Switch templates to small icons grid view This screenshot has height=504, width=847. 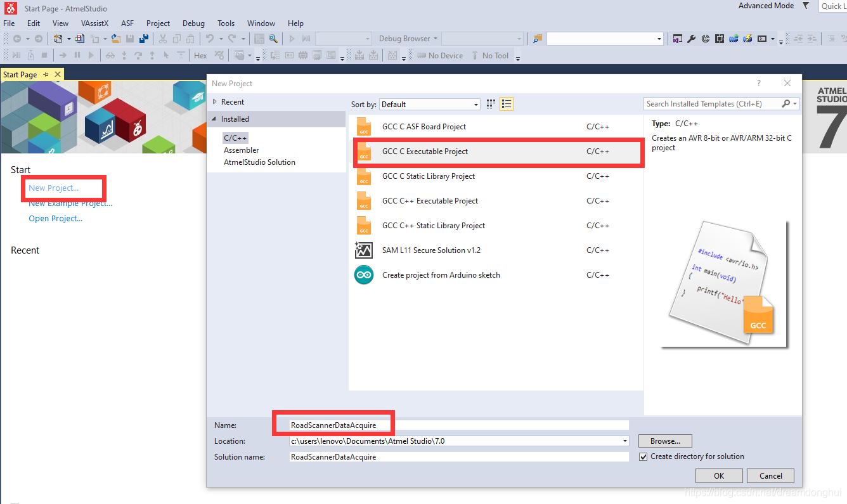tap(491, 104)
